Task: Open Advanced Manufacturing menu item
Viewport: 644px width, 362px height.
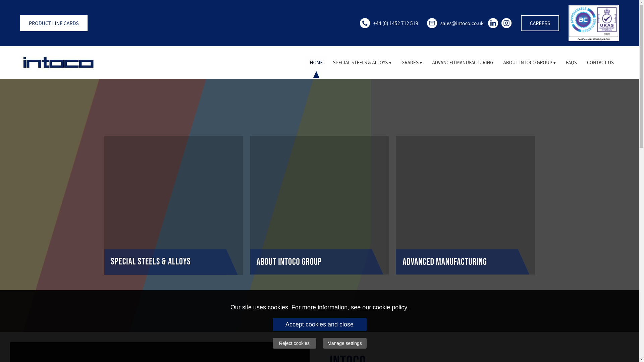Action: click(x=463, y=62)
